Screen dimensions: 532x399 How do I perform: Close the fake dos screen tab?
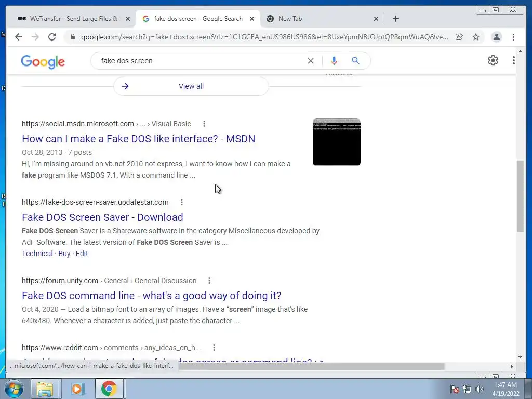(x=252, y=19)
